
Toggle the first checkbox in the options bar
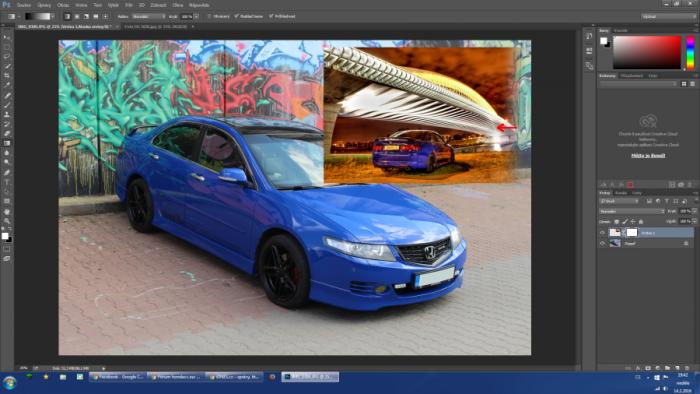click(209, 17)
